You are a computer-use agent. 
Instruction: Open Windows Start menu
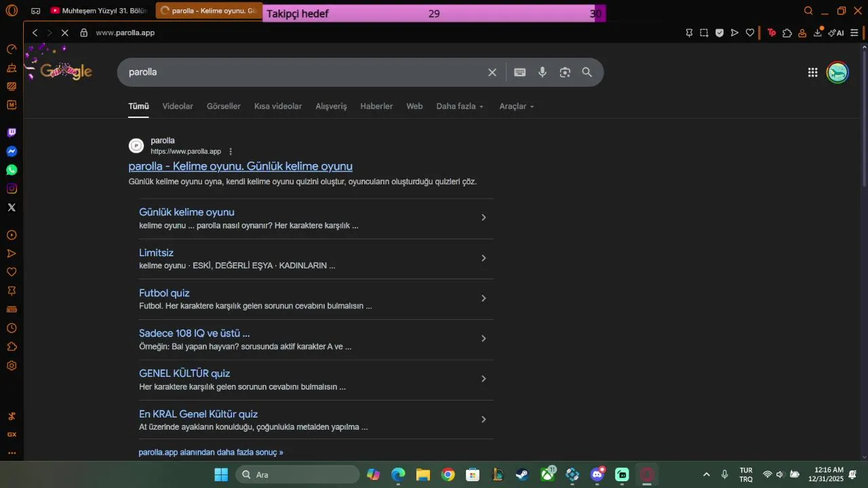click(221, 474)
